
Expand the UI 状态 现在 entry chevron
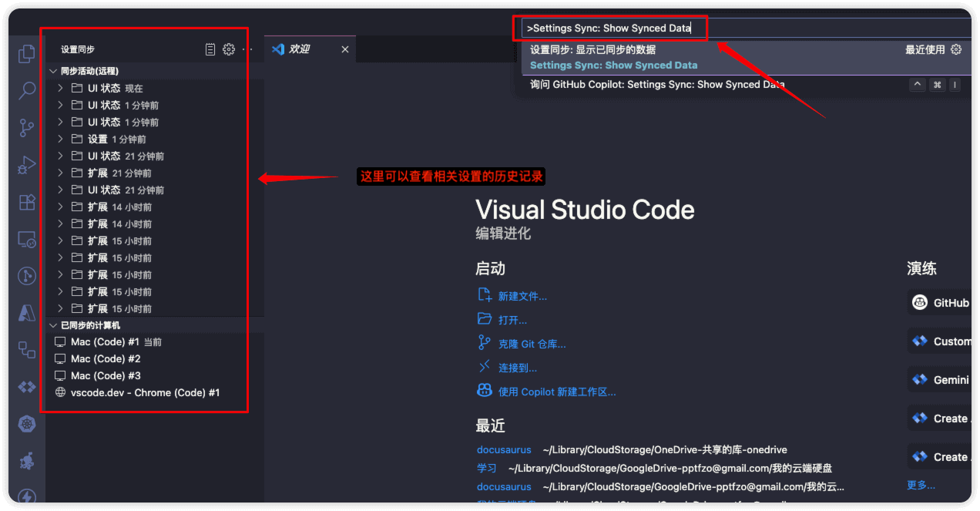(x=61, y=88)
